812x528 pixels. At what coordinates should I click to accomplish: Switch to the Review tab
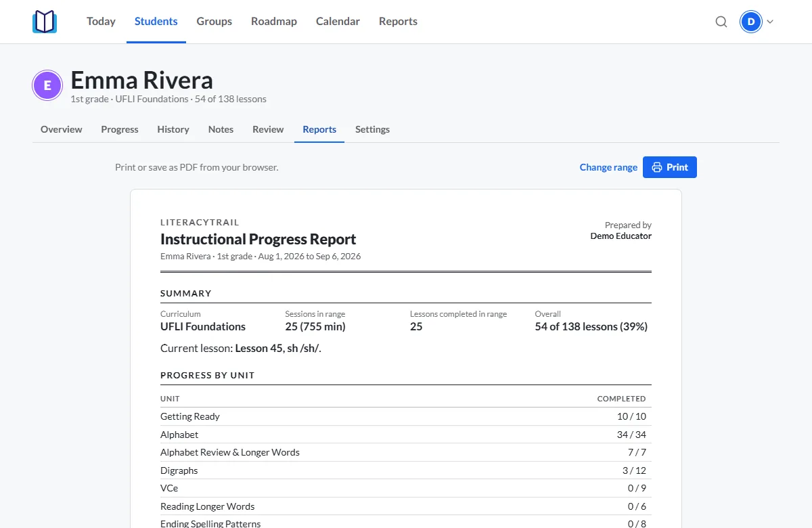[x=268, y=129]
